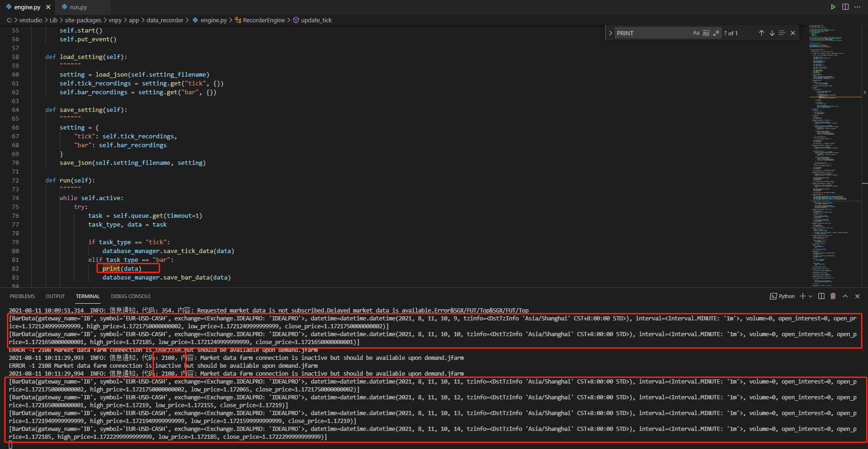The height and width of the screenshot is (449, 868).
Task: Toggle Match Case in search
Action: [696, 33]
